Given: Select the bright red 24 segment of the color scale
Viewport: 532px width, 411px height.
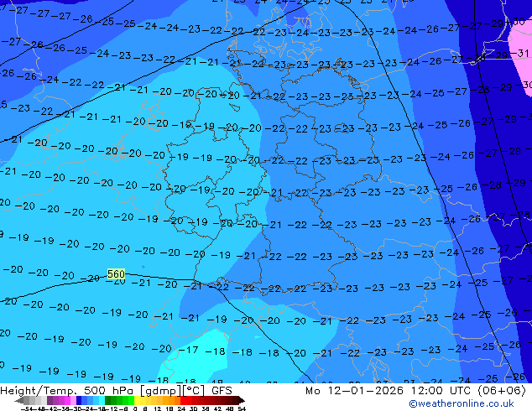Looking at the screenshot, I should [183, 400].
